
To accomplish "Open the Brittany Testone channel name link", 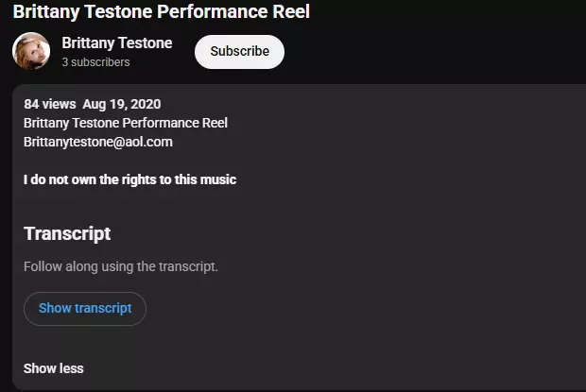I will (117, 43).
